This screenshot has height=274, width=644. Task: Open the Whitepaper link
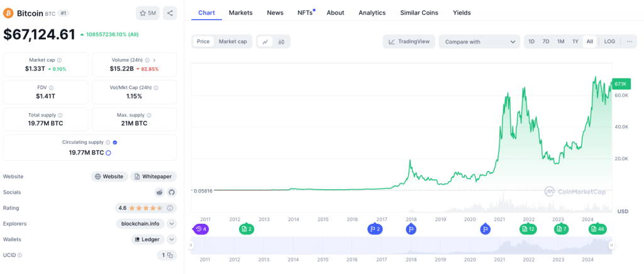click(x=153, y=177)
